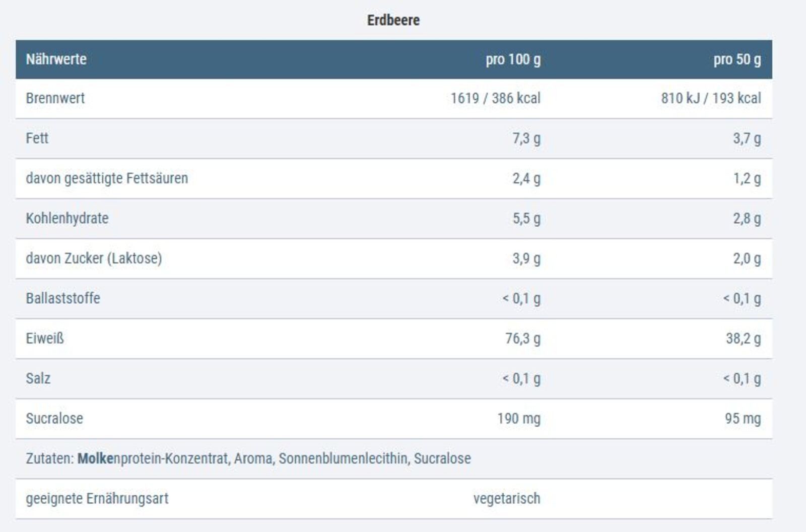
Task: Select the Kohlenhydrate row label
Action: 67,218
